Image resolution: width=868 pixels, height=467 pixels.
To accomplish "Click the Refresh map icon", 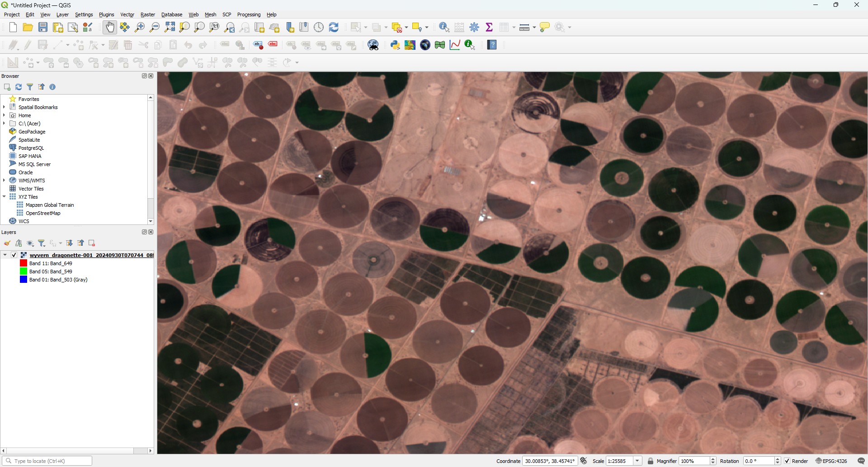I will pyautogui.click(x=334, y=28).
